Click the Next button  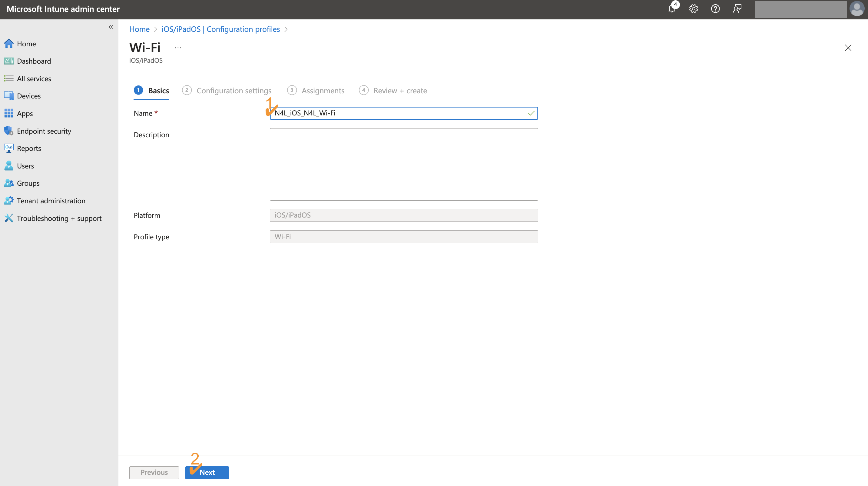coord(207,473)
